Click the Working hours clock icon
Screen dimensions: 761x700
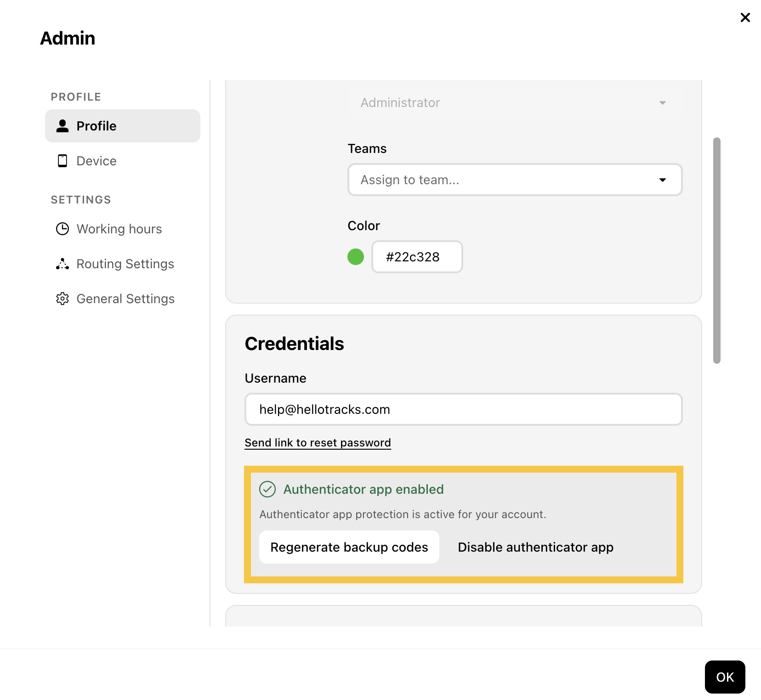pyautogui.click(x=62, y=229)
